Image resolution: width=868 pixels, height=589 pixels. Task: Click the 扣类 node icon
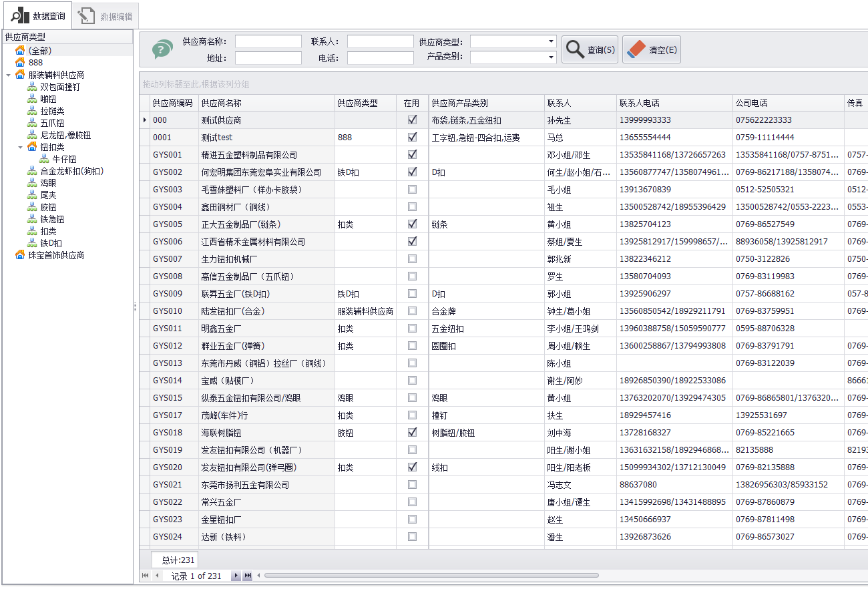point(32,231)
